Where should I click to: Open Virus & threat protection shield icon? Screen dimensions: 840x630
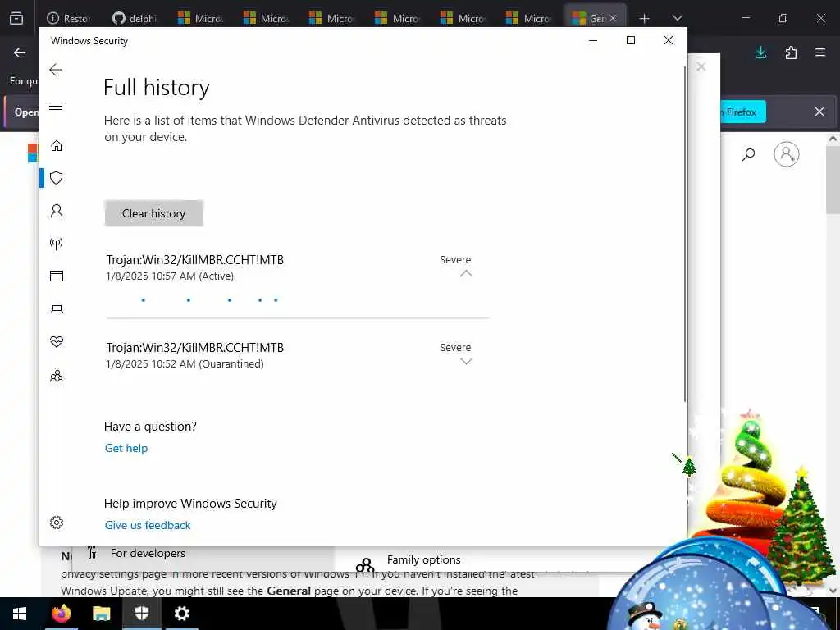tap(57, 178)
